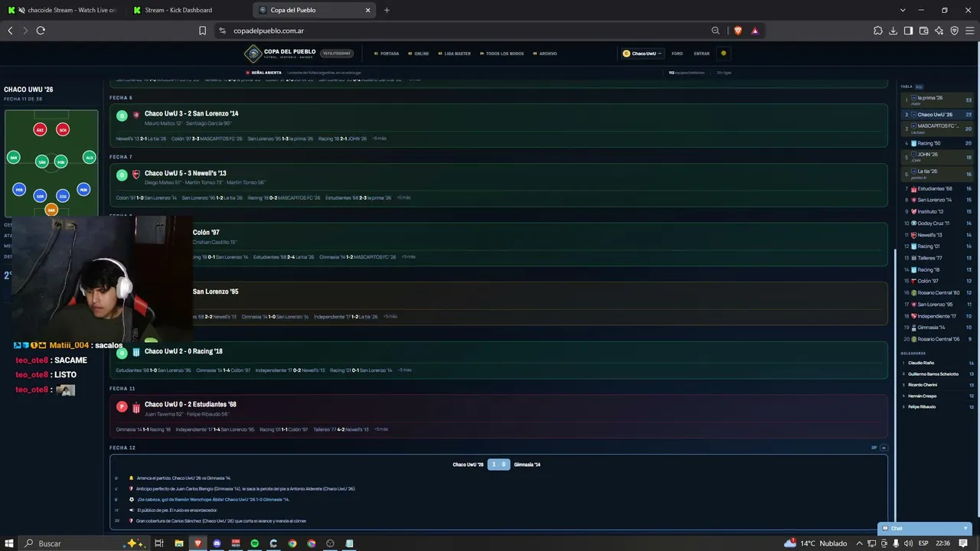Open the Windows Start menu
The image size is (980, 551).
pyautogui.click(x=9, y=543)
